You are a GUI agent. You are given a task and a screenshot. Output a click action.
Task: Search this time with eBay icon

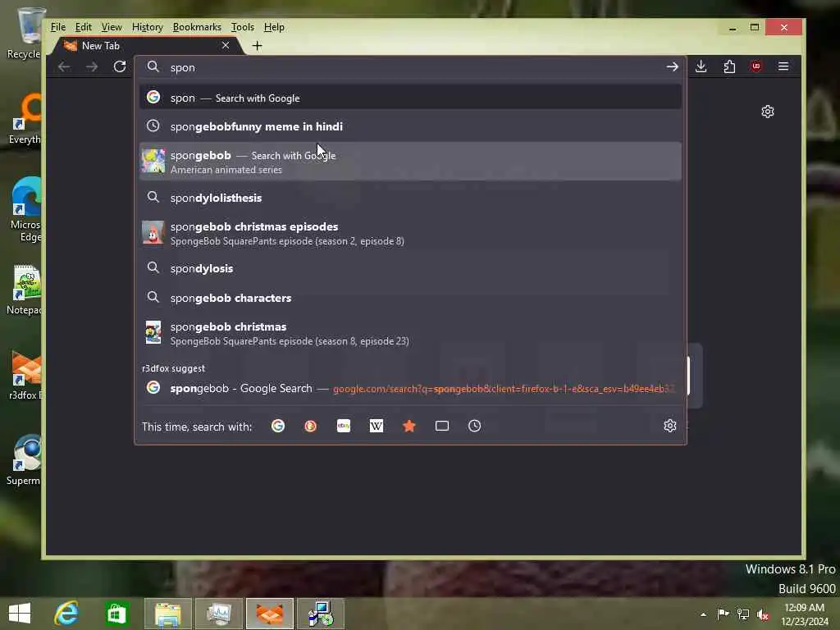pos(344,426)
